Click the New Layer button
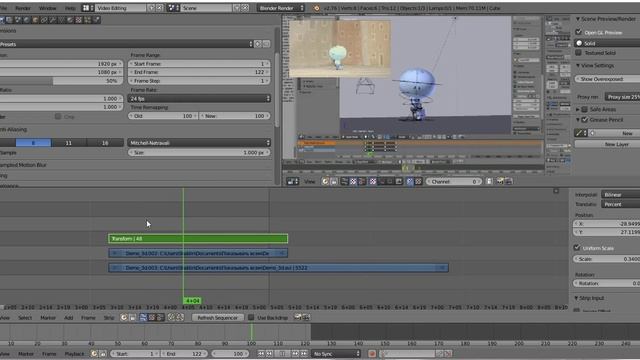Image resolution: width=640 pixels, height=360 pixels. [607, 144]
